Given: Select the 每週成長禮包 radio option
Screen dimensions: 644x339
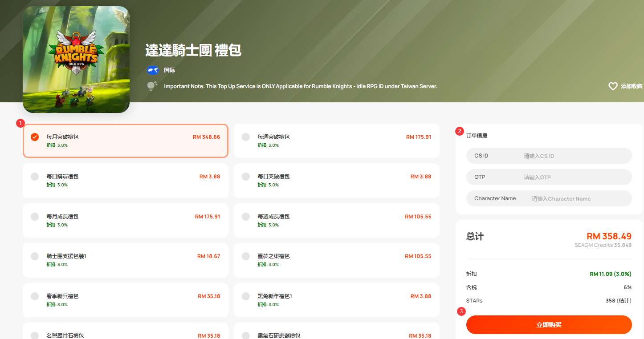Looking at the screenshot, I should point(246,217).
